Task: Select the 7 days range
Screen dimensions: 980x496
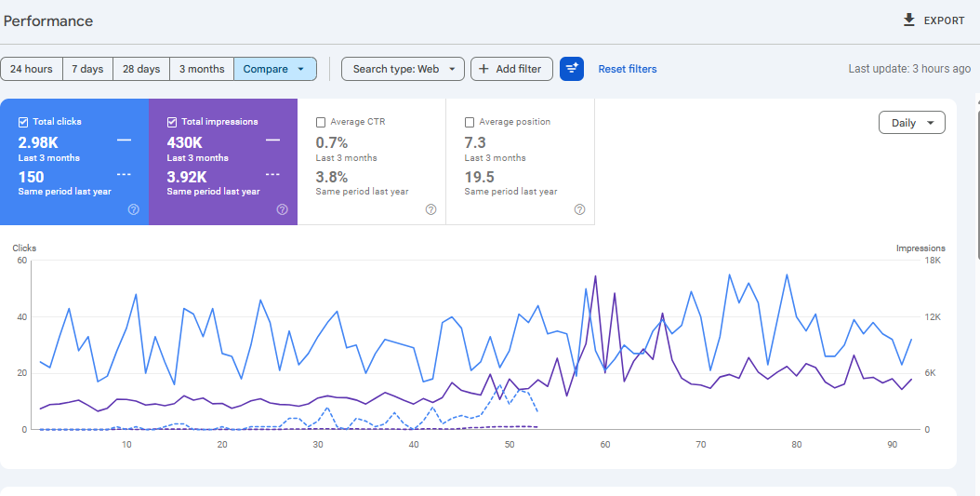Action: tap(87, 69)
